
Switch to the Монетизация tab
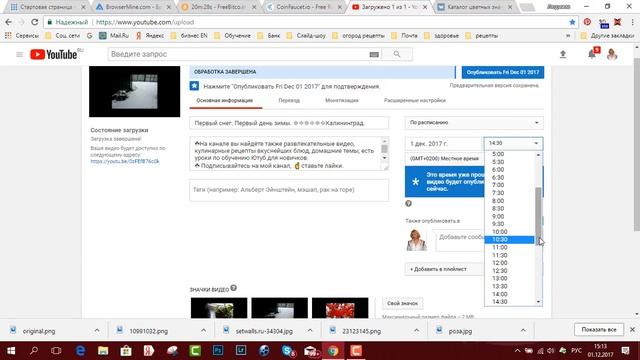click(342, 100)
